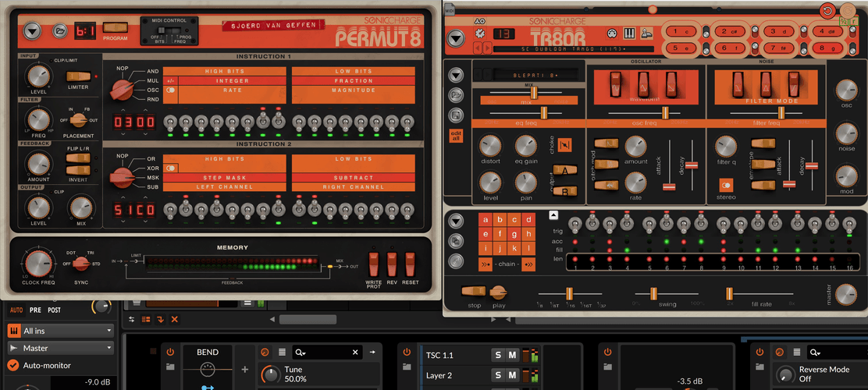The image size is (868, 390).
Task: Click the Permut8 REV rocker switch
Action: (392, 264)
